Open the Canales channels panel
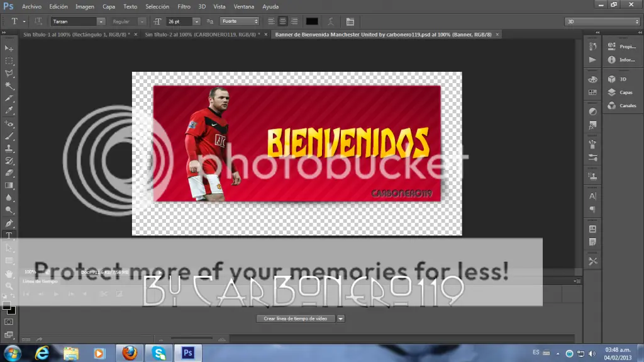Viewport: 644px width, 362px height. [x=622, y=105]
